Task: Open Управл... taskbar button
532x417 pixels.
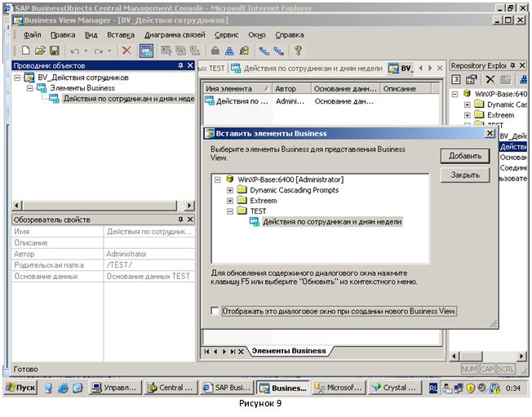Action: coord(115,388)
